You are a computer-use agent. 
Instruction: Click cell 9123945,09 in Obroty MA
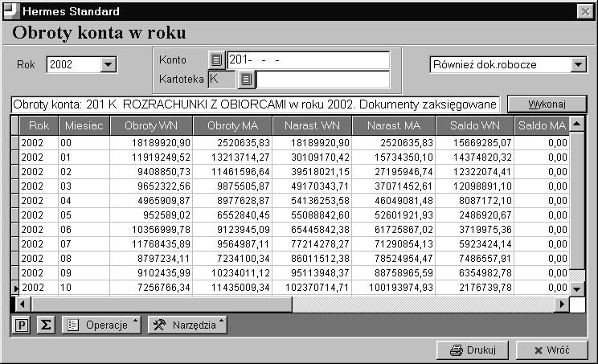[232, 230]
